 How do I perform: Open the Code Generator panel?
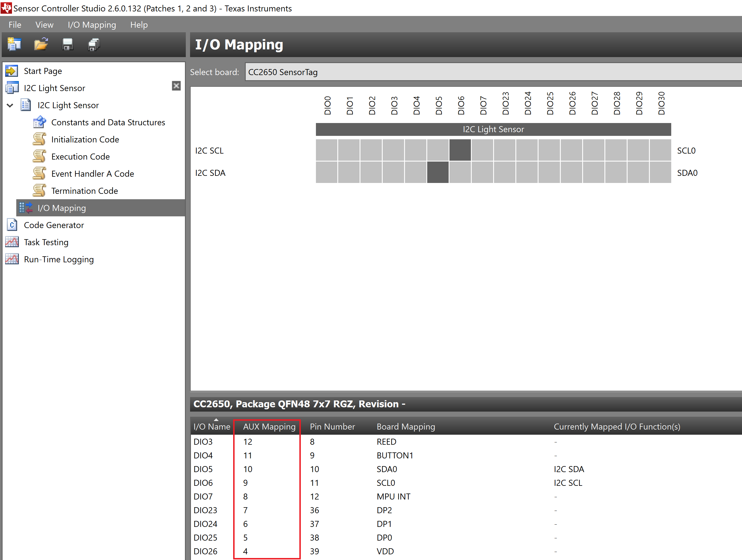(x=54, y=225)
